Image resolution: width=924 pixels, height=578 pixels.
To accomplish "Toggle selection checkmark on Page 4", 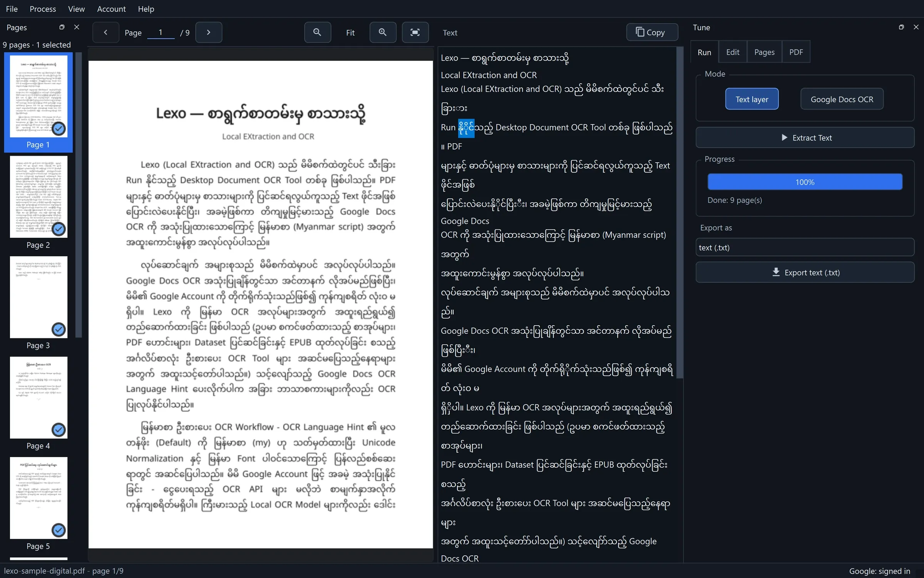I will click(x=59, y=430).
